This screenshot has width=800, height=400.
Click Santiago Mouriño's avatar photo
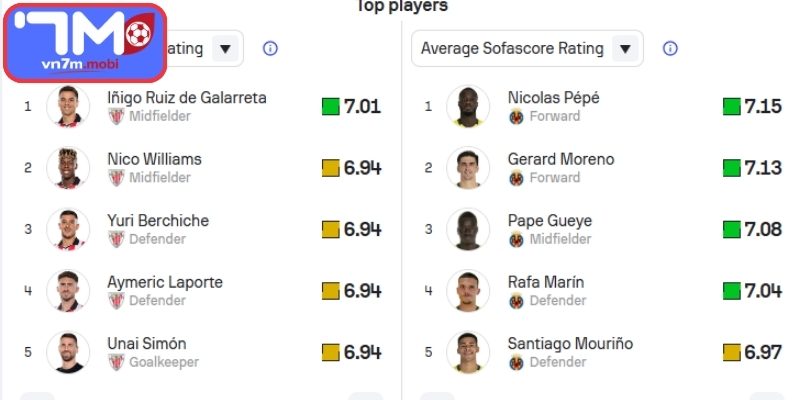coord(468,352)
